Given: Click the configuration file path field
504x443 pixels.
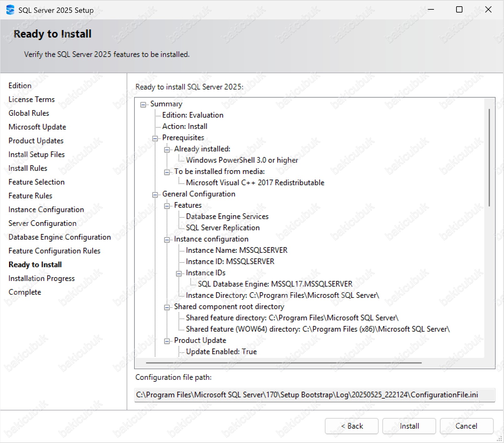Looking at the screenshot, I should point(315,395).
